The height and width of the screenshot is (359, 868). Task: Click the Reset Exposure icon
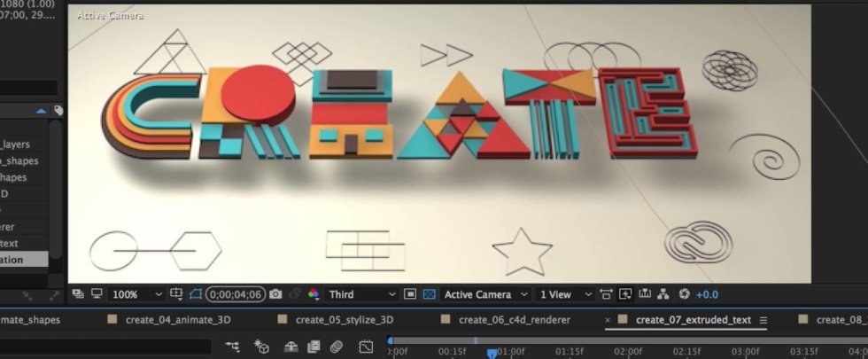[x=684, y=294]
